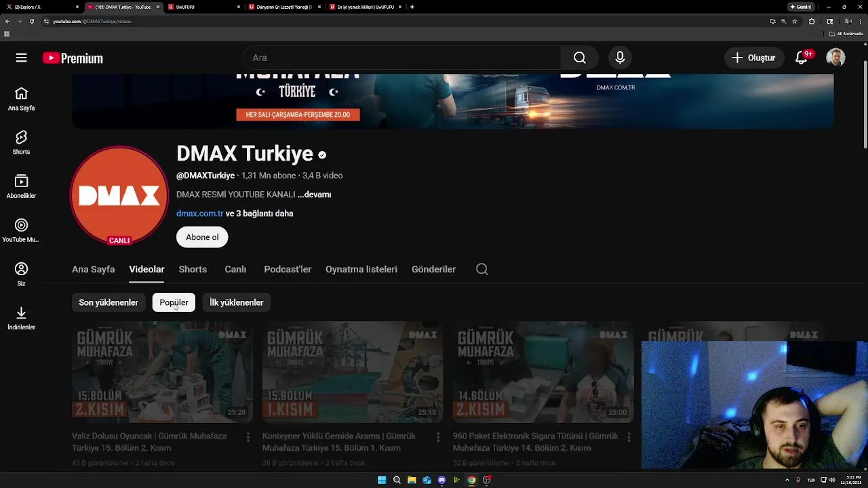Switch to Canlı tab
The height and width of the screenshot is (488, 868).
(235, 269)
